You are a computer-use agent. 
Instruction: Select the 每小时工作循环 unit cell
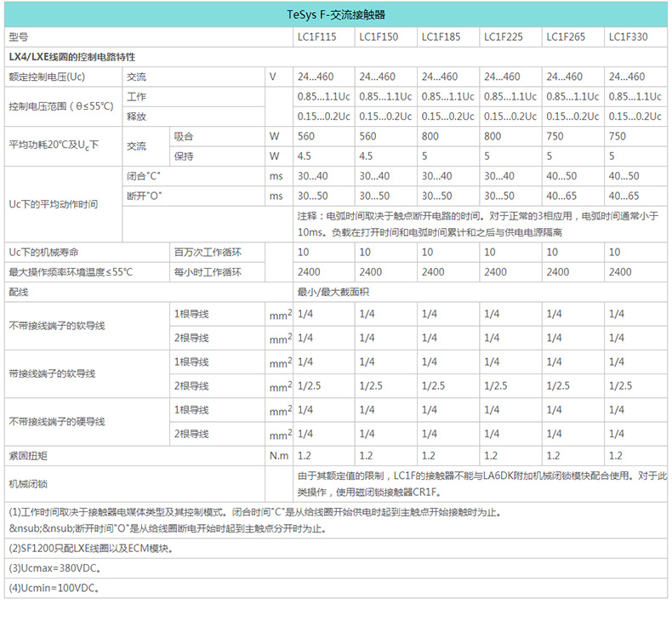tap(208, 272)
